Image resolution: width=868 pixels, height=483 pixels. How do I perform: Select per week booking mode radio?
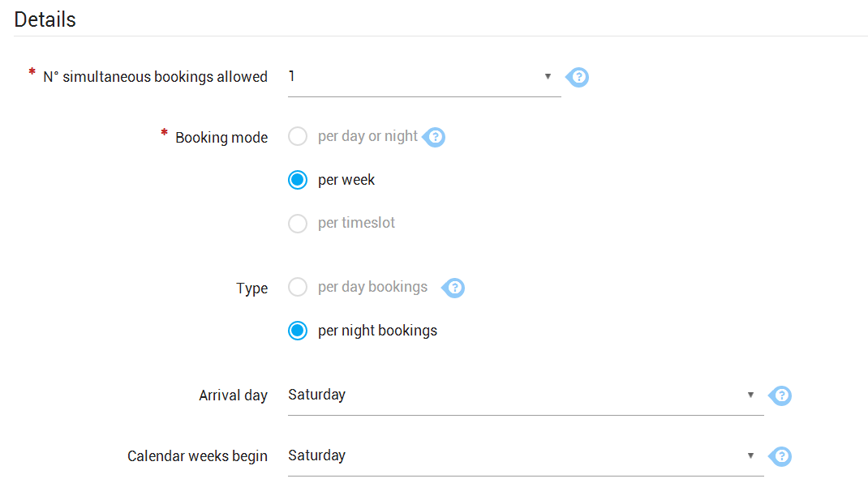[298, 180]
